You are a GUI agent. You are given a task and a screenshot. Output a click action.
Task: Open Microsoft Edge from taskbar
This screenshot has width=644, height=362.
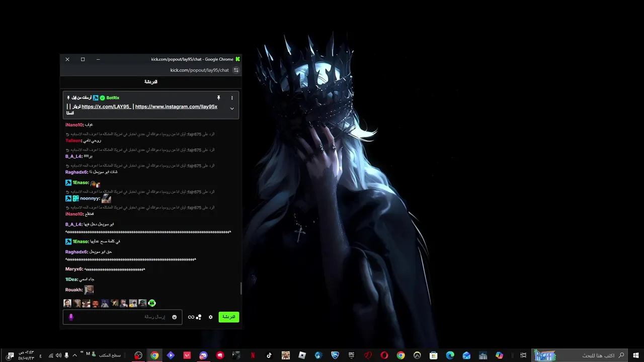click(450, 355)
